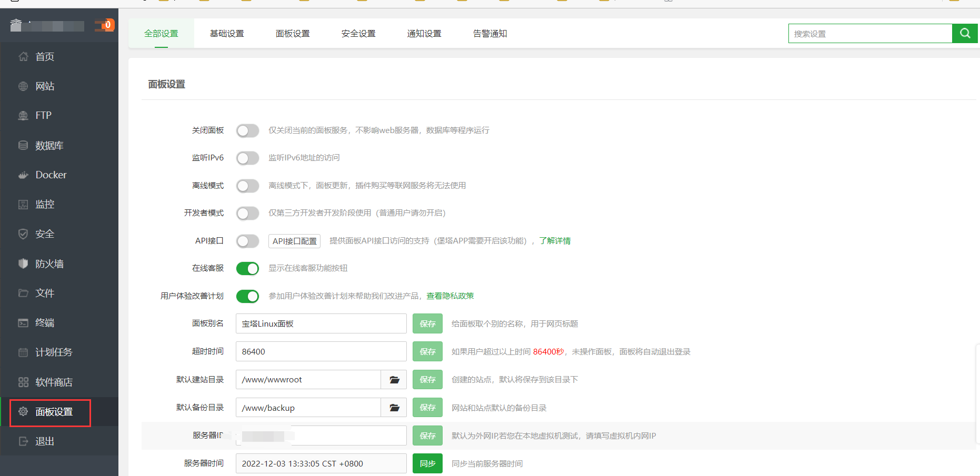
Task: Save the 服务器IP setting
Action: point(427,436)
